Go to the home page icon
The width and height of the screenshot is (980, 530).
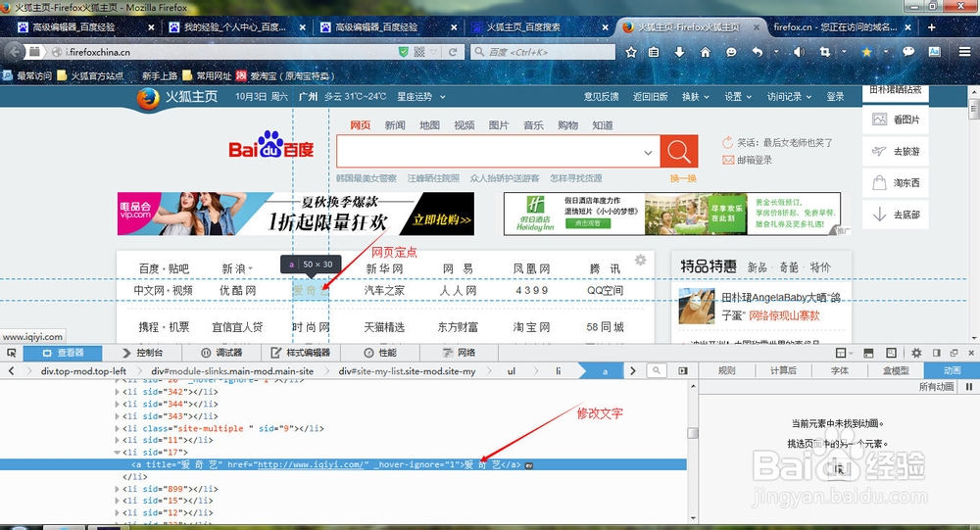coord(705,52)
